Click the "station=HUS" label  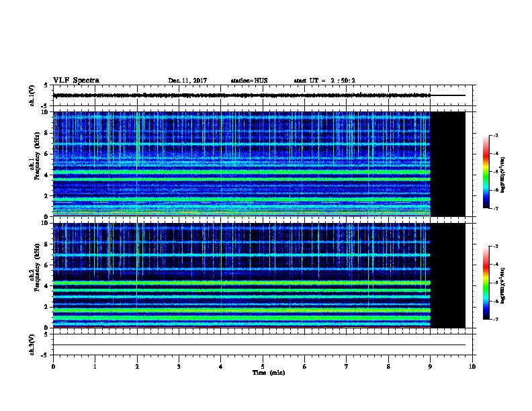(249, 81)
